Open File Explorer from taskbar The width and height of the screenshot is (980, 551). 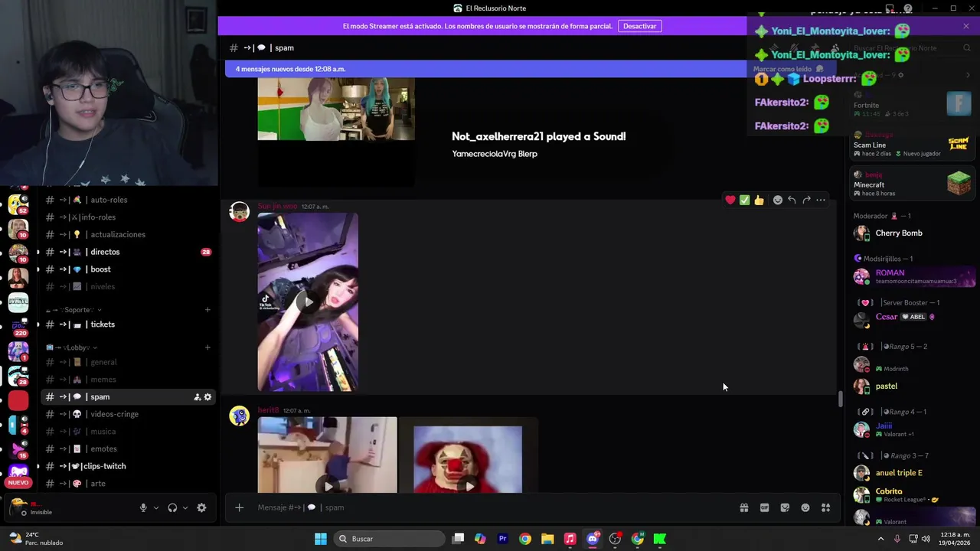click(x=547, y=539)
